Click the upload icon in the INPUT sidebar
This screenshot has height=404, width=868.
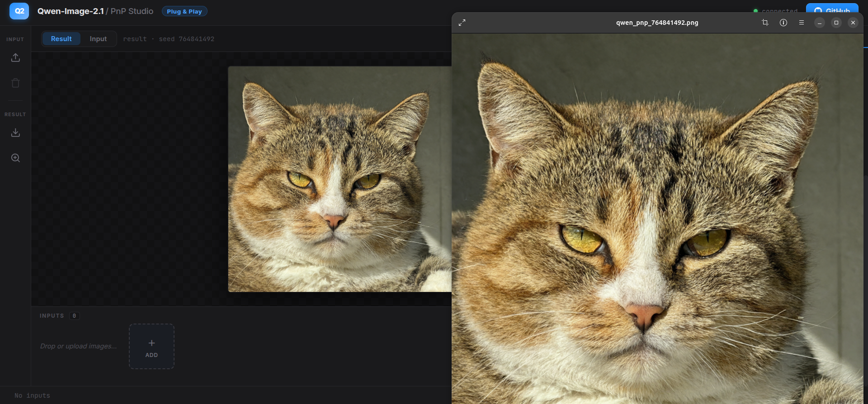(x=15, y=57)
